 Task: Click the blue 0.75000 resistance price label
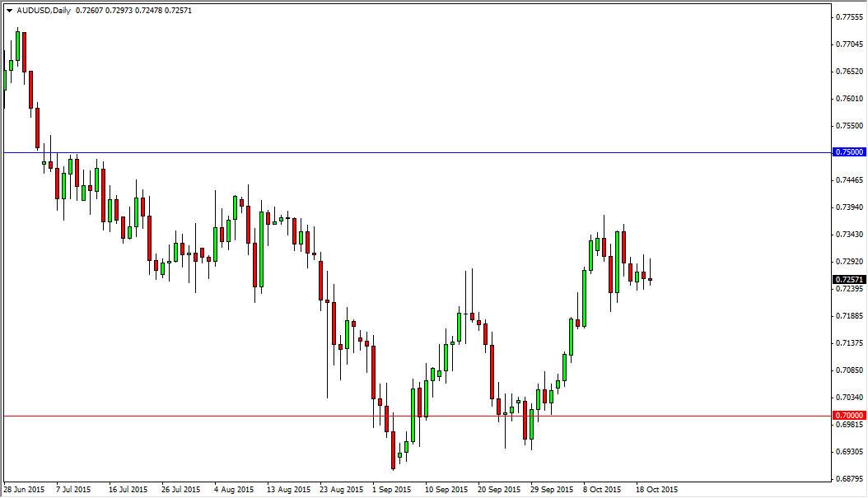(850, 152)
